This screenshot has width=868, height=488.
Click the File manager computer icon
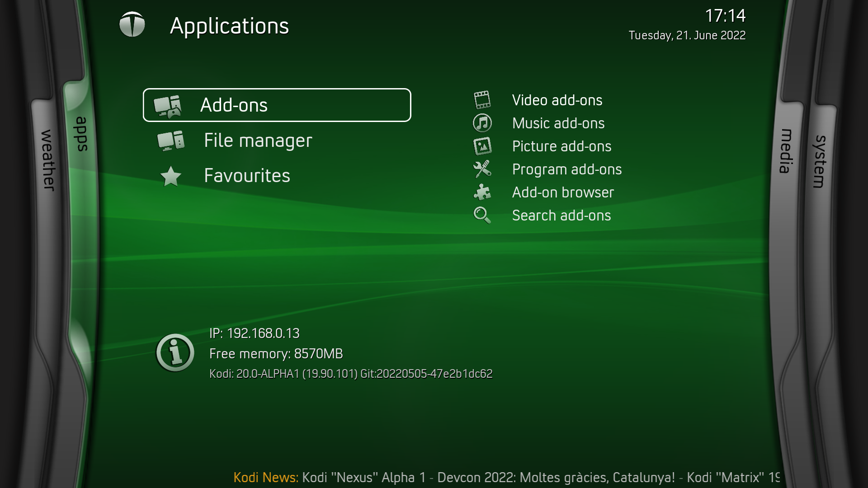pos(171,141)
